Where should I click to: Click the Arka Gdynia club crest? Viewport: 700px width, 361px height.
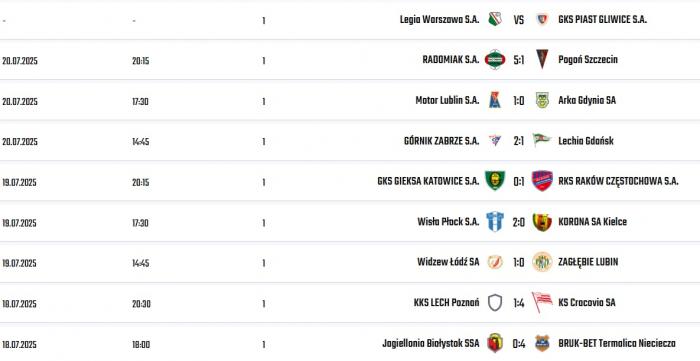542,100
